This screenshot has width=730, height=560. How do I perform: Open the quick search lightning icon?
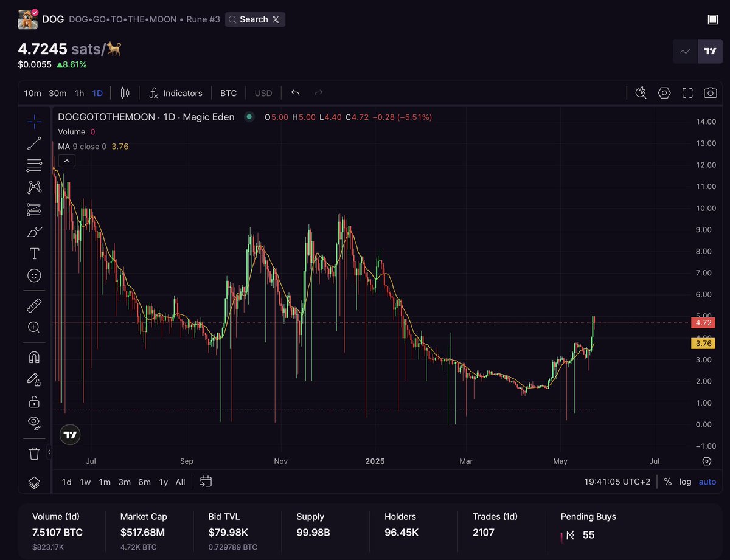click(641, 93)
